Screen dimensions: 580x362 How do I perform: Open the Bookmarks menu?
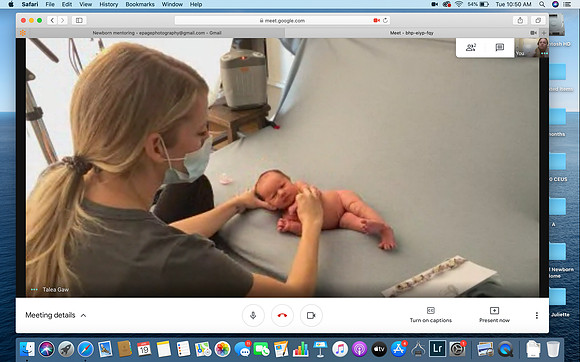[x=140, y=4]
